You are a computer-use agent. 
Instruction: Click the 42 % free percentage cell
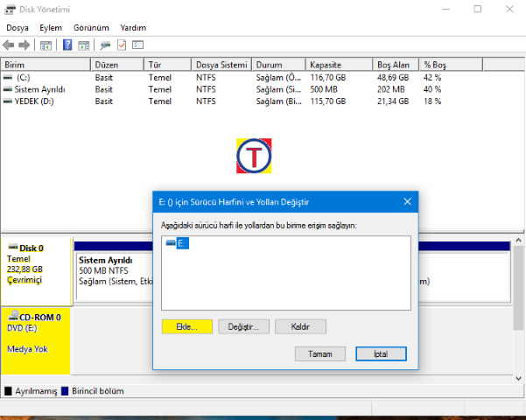coord(432,78)
